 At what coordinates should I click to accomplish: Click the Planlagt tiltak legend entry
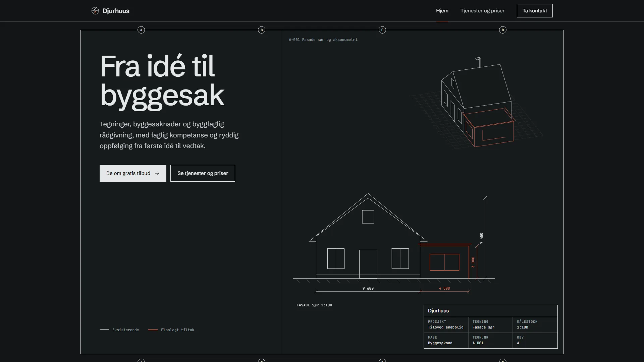point(171,330)
